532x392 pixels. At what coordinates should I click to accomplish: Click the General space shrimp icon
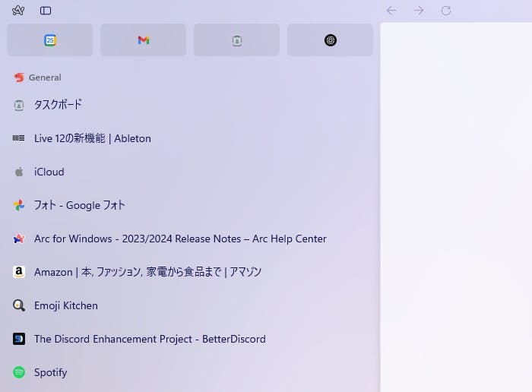click(x=19, y=77)
